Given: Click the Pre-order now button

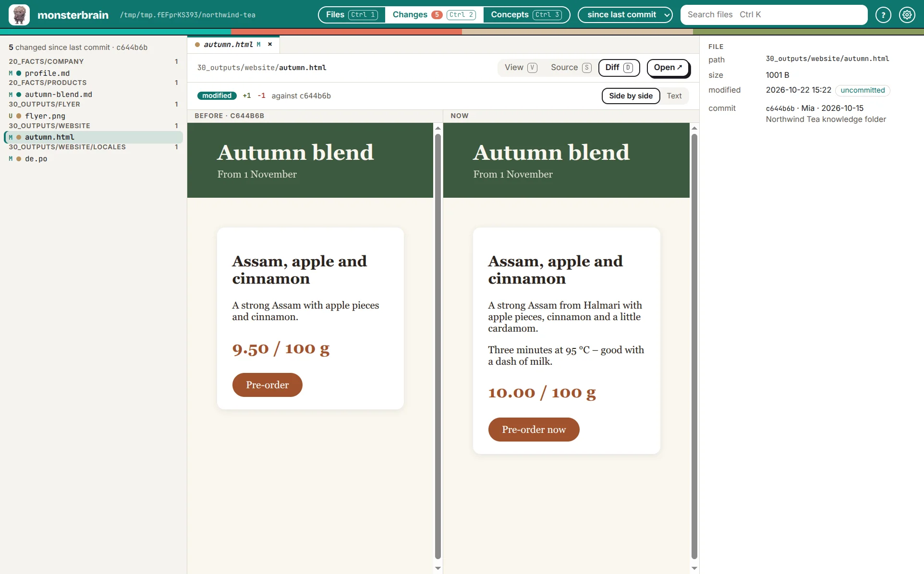Looking at the screenshot, I should [534, 430].
